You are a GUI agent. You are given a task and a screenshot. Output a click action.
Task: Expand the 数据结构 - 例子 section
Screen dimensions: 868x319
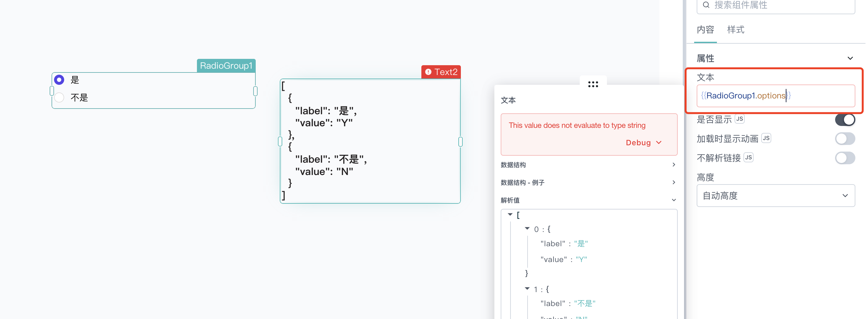pos(588,182)
